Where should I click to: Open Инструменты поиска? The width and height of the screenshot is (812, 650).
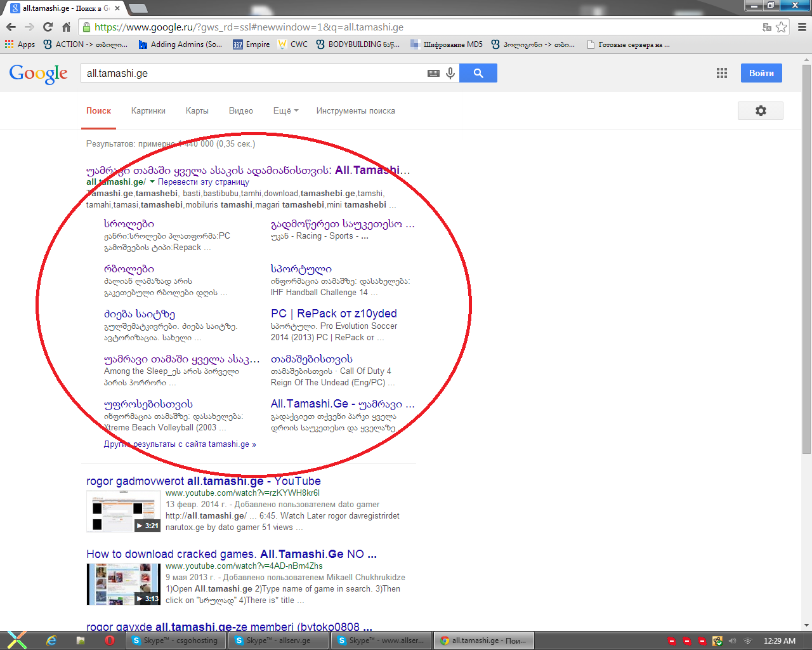click(356, 110)
